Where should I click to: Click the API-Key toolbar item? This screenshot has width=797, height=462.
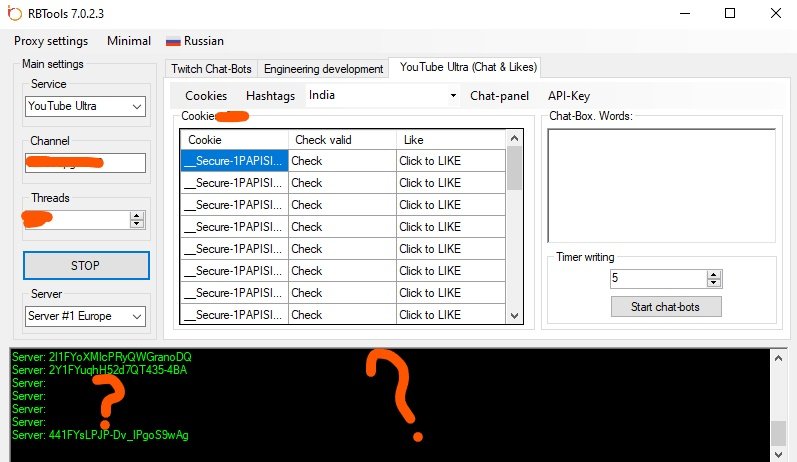[568, 96]
